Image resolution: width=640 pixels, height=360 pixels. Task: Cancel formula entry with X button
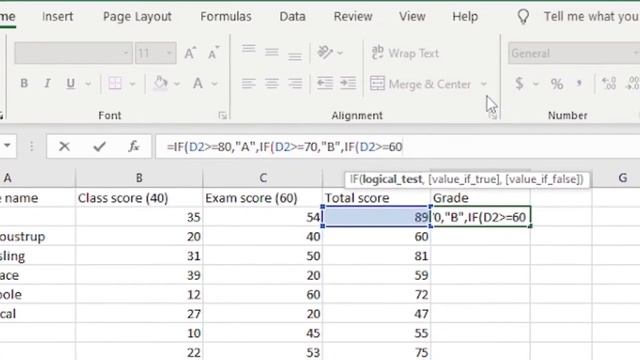pyautogui.click(x=64, y=146)
